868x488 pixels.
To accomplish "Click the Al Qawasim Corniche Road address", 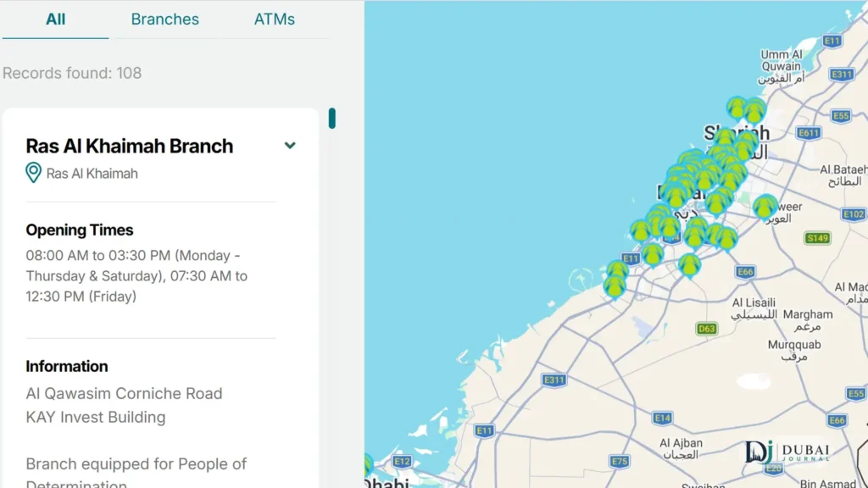I will 124,393.
